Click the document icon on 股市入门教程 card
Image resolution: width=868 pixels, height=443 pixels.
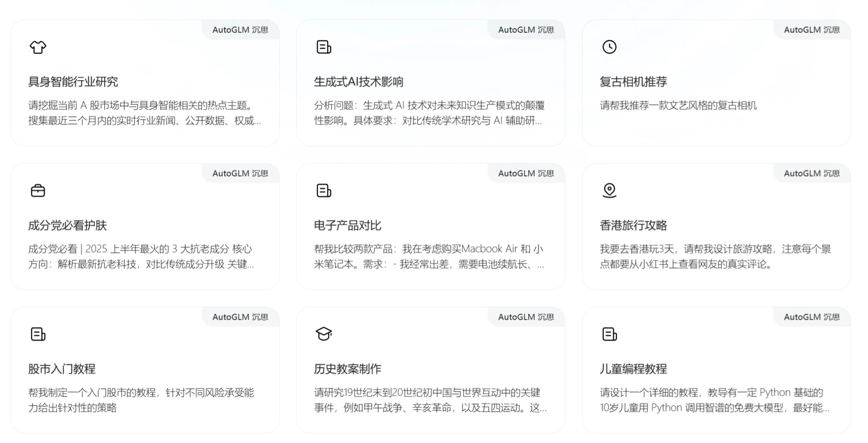pos(38,334)
